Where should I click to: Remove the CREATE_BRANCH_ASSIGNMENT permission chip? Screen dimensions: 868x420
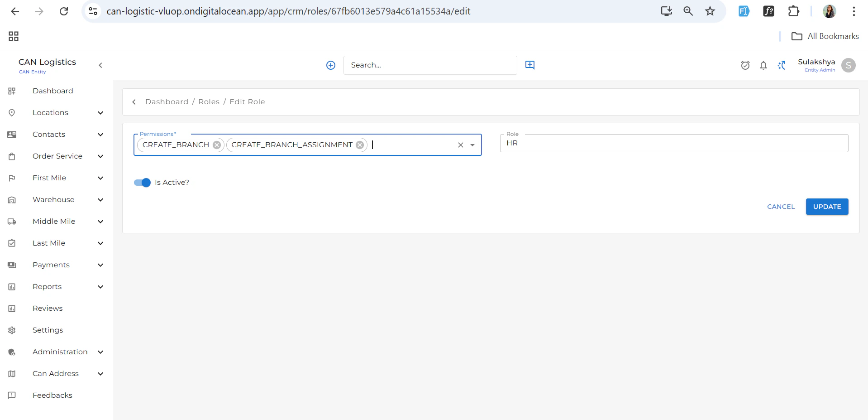[360, 145]
